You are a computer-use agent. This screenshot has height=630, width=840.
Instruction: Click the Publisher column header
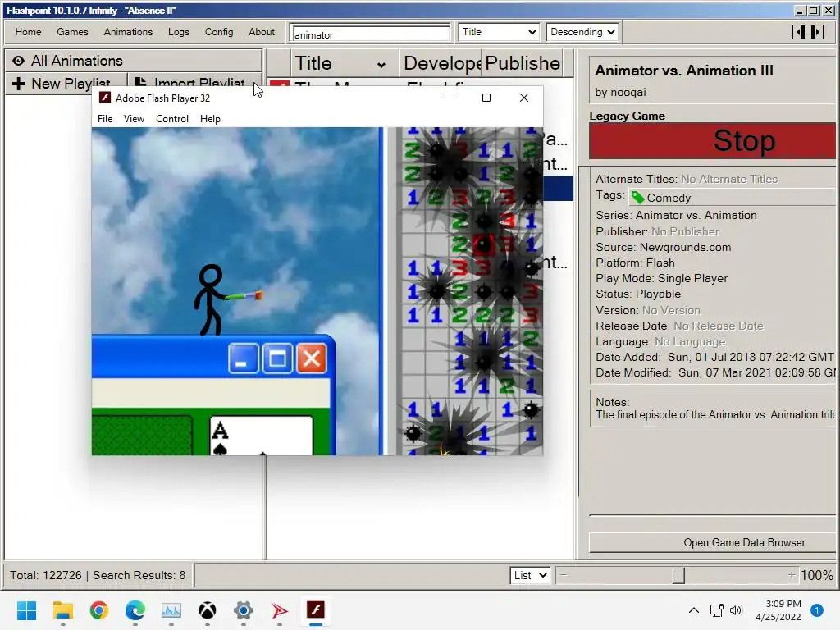(523, 63)
